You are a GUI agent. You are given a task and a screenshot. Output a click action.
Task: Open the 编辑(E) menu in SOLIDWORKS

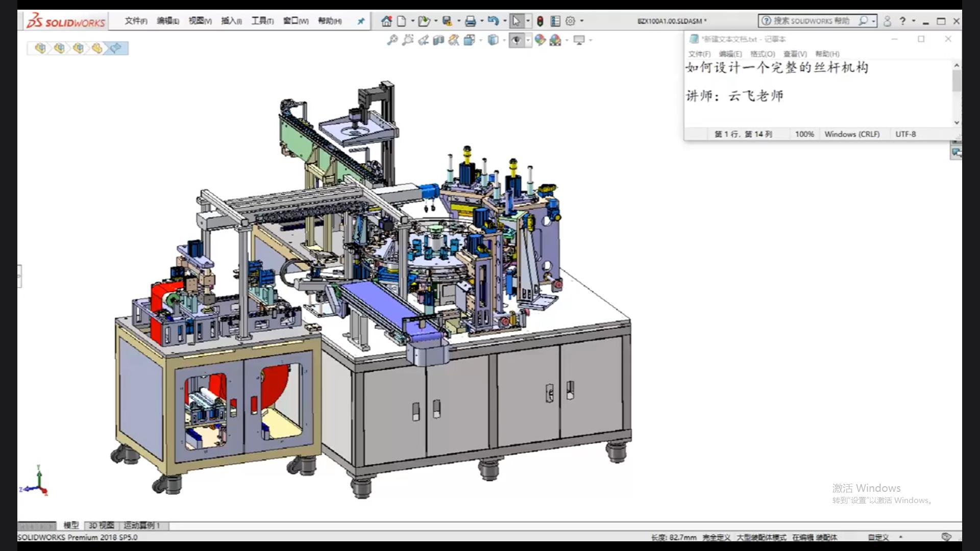tap(168, 21)
